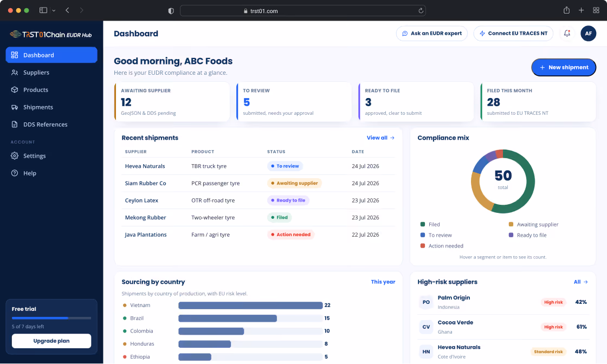The image size is (607, 364).
Task: Click the browser share icon
Action: pyautogui.click(x=566, y=10)
